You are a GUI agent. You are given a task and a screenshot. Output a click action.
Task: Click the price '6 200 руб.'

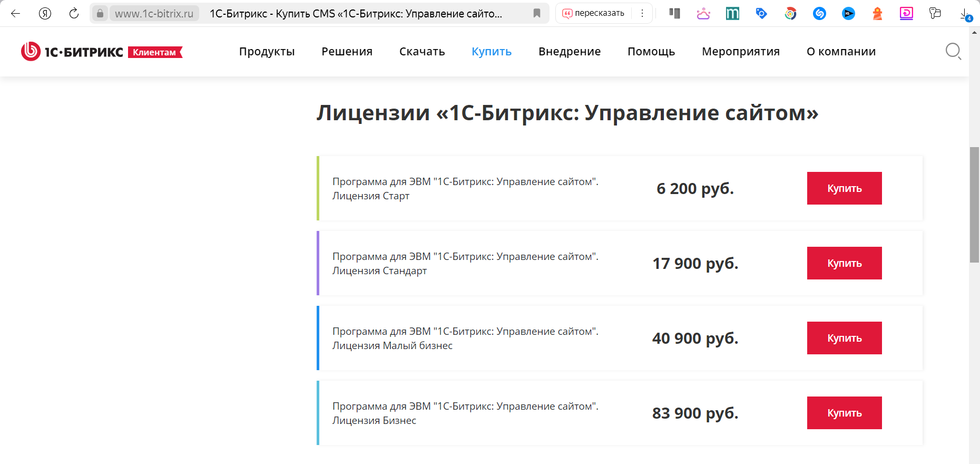coord(695,189)
